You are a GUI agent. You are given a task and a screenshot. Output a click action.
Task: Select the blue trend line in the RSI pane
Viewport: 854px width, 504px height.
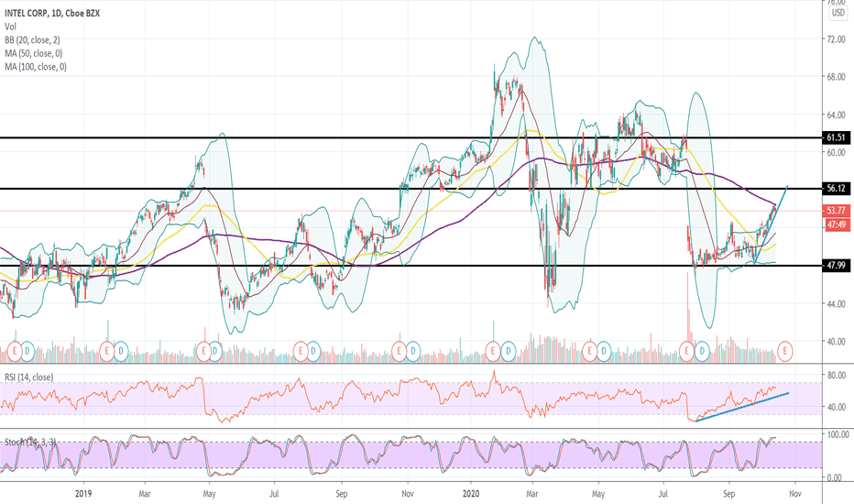pos(742,407)
